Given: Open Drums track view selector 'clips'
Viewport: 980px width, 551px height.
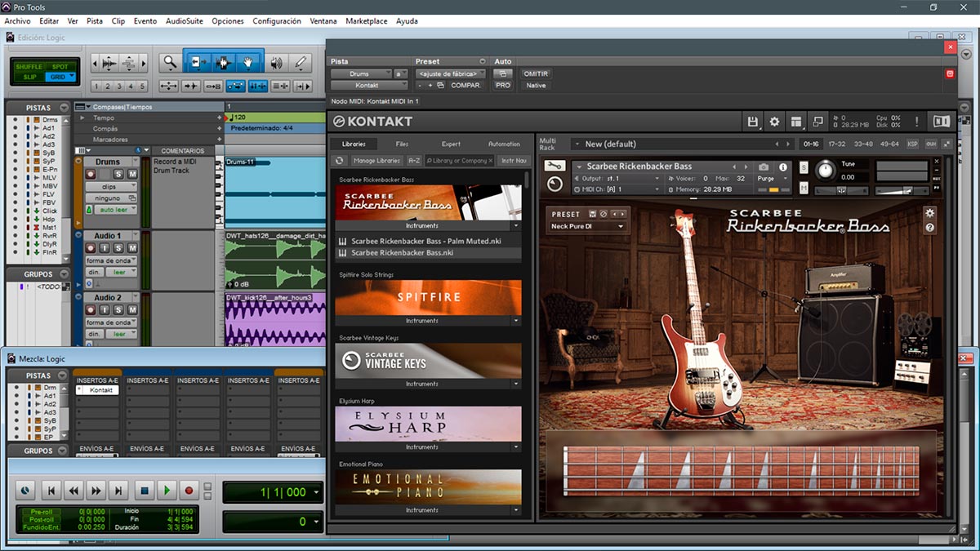Looking at the screenshot, I should [x=112, y=186].
